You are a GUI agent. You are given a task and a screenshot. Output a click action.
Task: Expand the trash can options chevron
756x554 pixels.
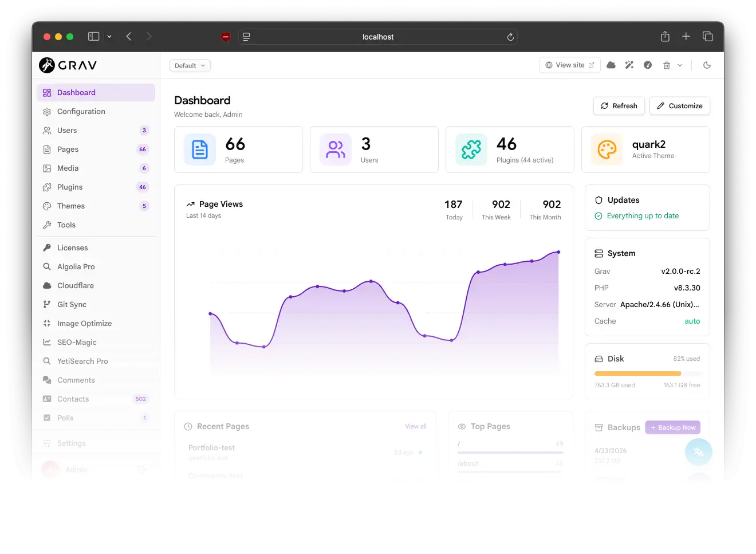click(680, 65)
